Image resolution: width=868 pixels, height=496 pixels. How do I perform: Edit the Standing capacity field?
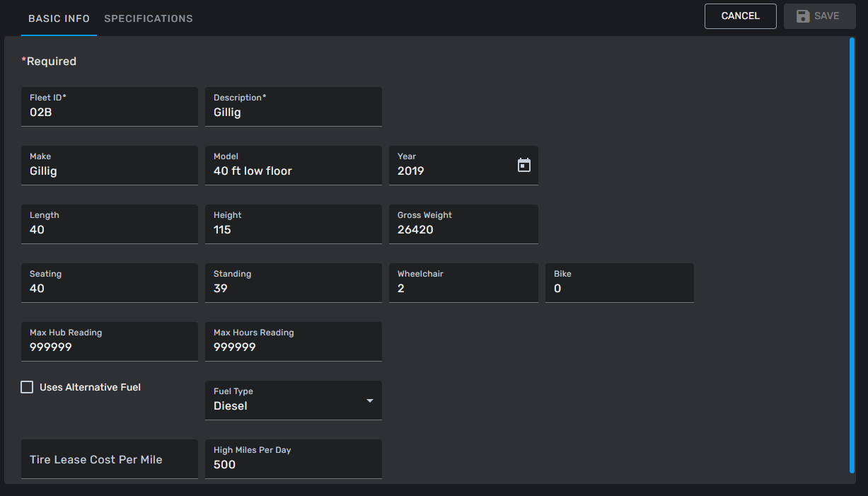pyautogui.click(x=293, y=288)
